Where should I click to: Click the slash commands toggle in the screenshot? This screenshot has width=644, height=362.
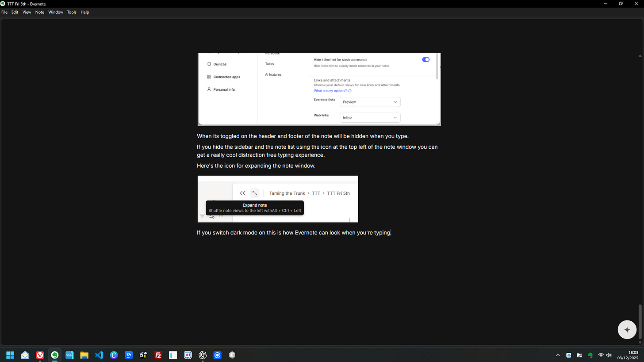click(425, 59)
